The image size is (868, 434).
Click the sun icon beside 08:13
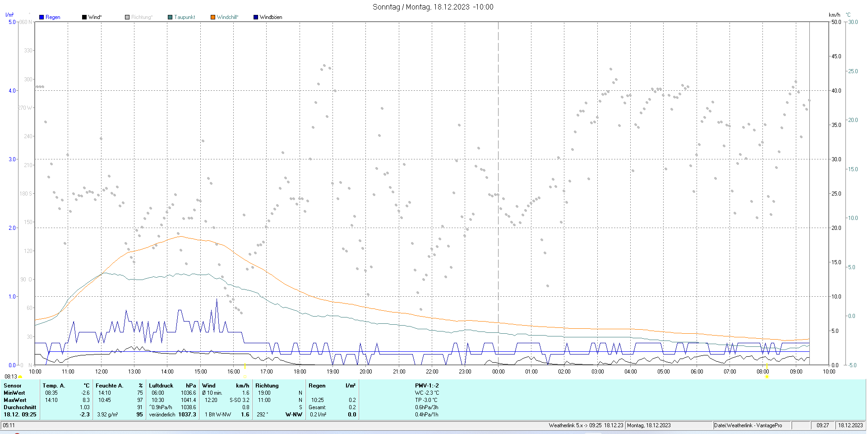point(20,377)
